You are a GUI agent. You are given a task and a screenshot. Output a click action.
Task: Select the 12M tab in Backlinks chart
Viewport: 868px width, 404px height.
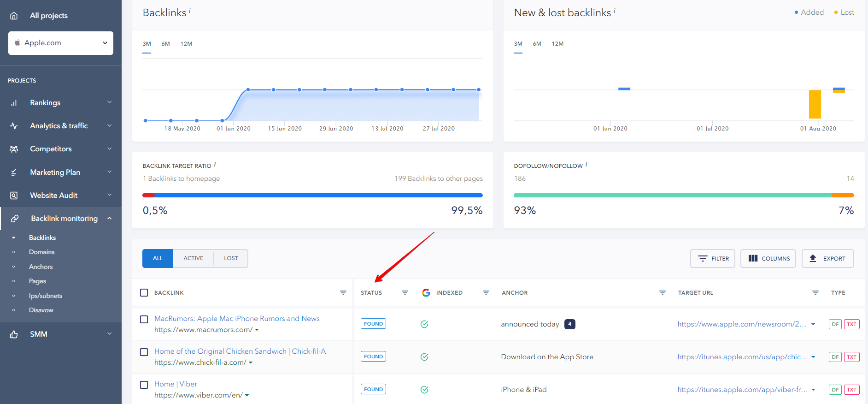point(186,44)
